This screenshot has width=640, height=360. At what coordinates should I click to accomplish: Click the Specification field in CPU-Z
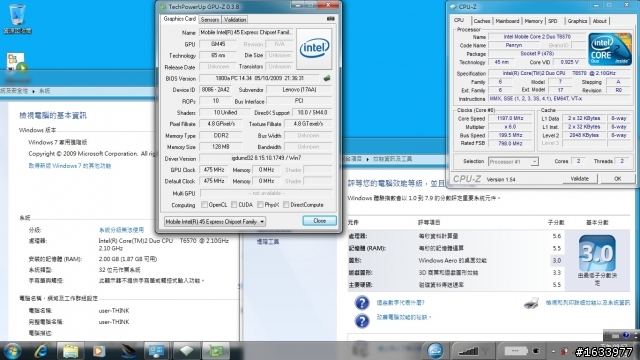(559, 73)
